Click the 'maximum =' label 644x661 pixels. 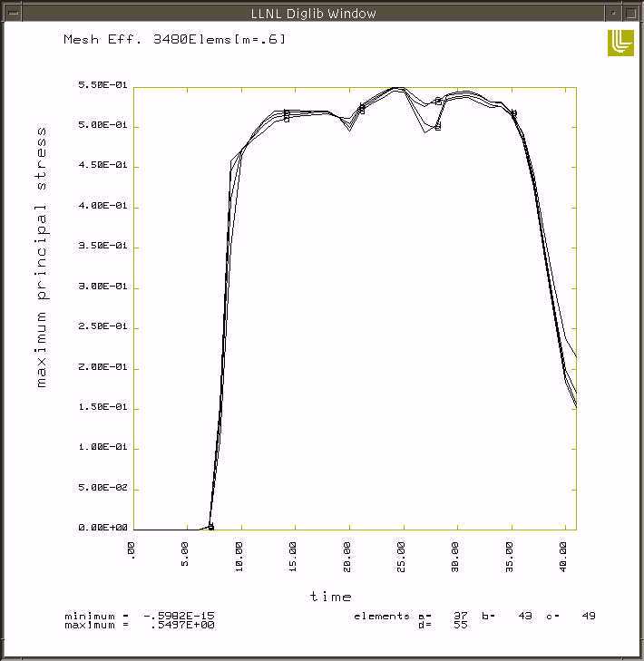tap(96, 625)
